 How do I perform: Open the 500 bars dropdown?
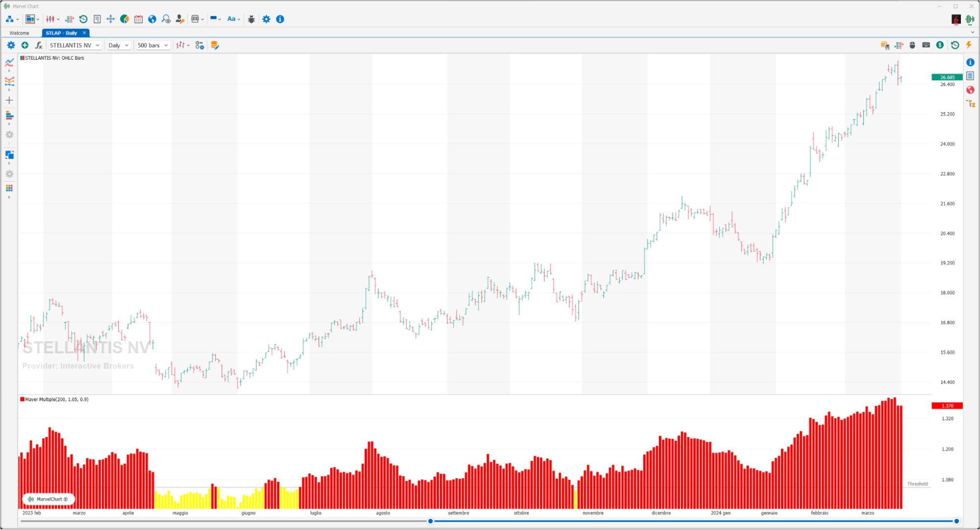pos(153,45)
